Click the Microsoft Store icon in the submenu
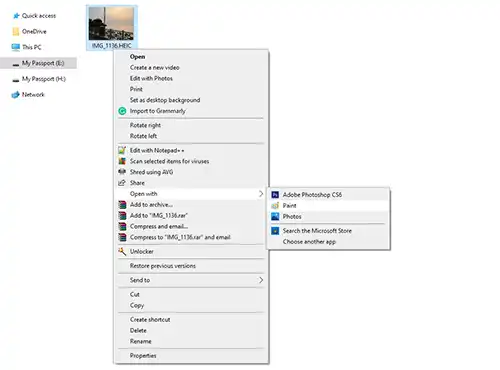This screenshot has height=370, width=500. pyautogui.click(x=275, y=231)
